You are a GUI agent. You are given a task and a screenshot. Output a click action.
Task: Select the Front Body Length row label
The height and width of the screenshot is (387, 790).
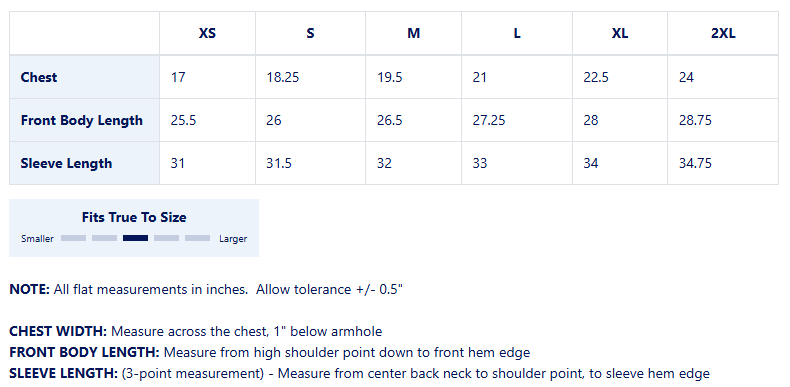(x=84, y=120)
